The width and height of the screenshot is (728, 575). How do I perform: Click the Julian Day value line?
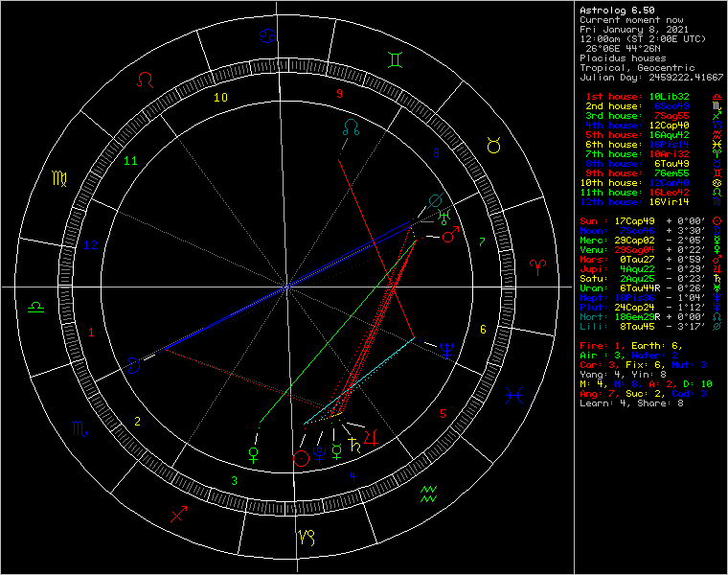pos(651,77)
